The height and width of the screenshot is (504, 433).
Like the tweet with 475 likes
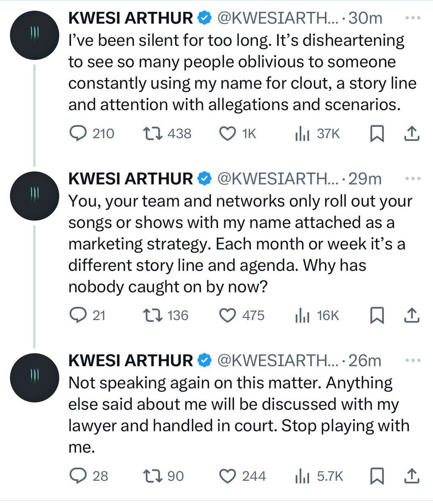pyautogui.click(x=228, y=316)
